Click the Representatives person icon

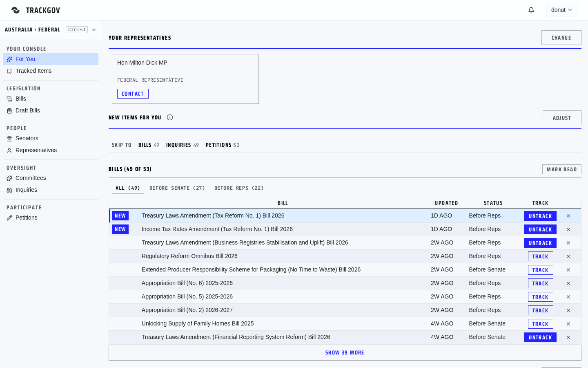(x=9, y=150)
